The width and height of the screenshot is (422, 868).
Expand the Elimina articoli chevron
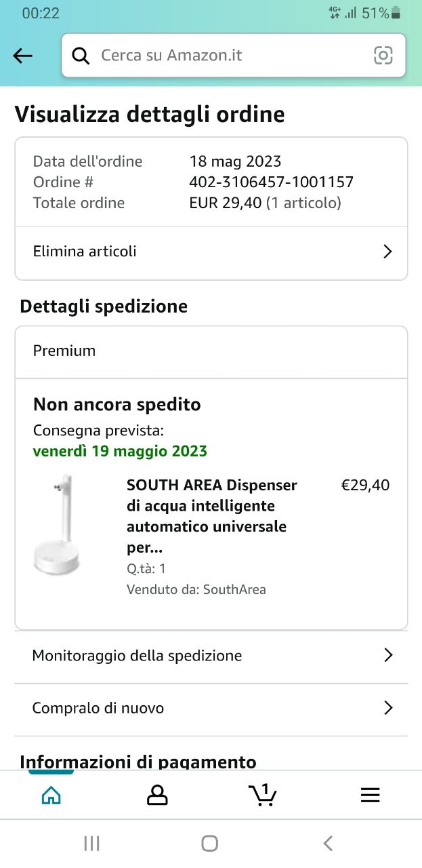(x=387, y=252)
